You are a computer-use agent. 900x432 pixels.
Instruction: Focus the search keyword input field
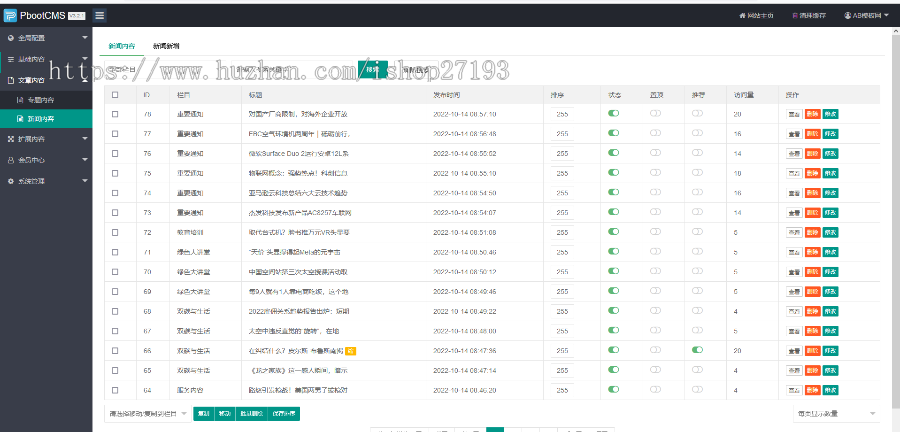pyautogui.click(x=294, y=69)
